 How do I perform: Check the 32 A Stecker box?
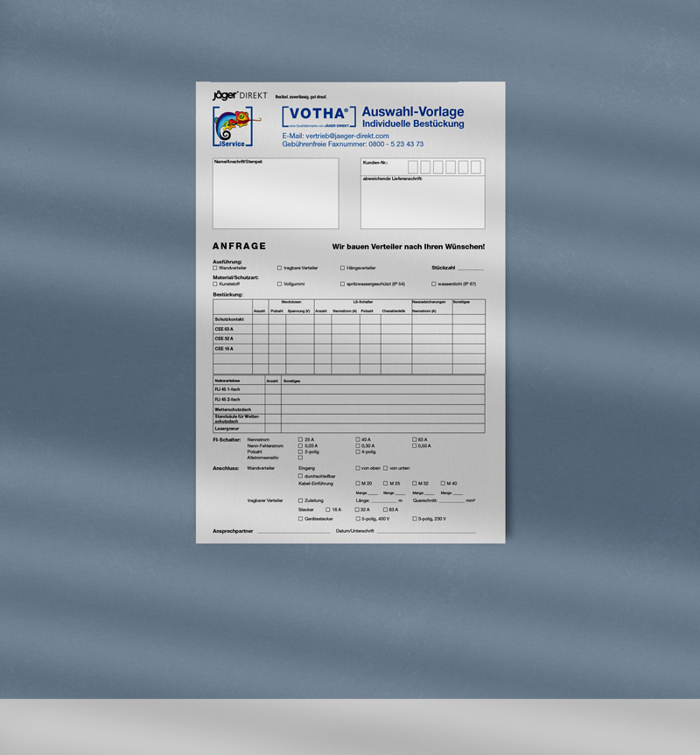coord(358,509)
